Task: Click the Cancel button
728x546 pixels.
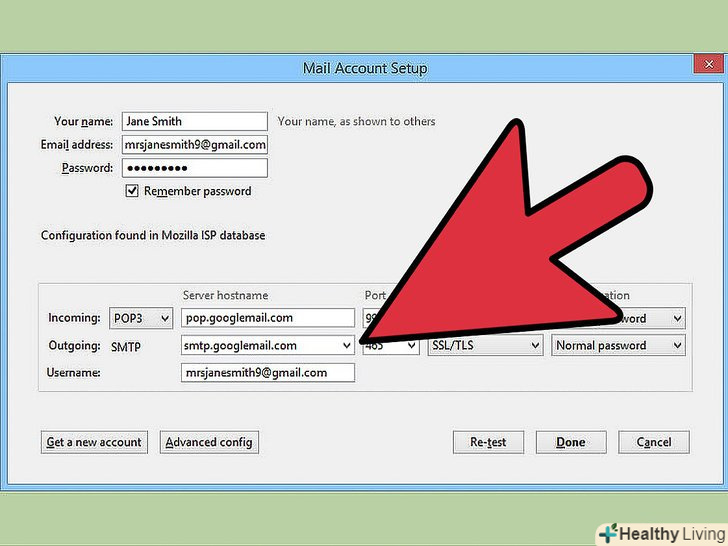Action: click(x=654, y=442)
